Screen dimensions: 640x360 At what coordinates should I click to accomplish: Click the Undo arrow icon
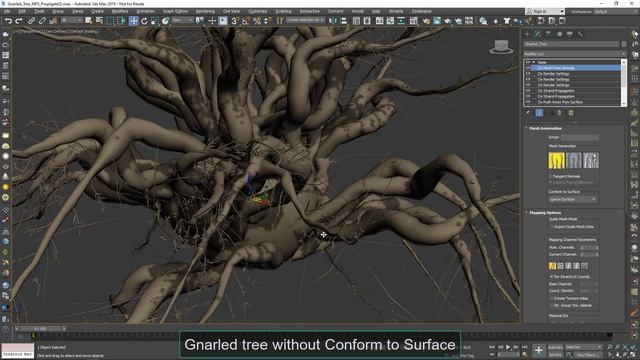pos(8,21)
